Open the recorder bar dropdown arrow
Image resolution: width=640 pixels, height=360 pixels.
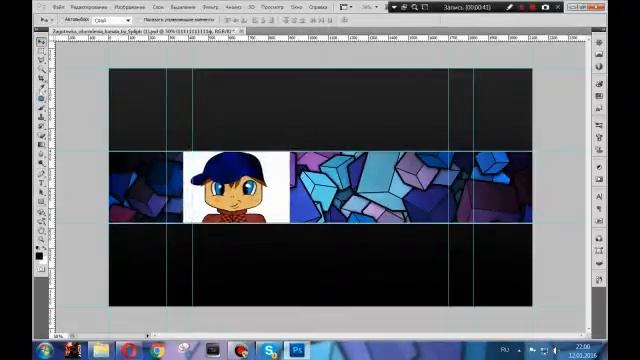pos(394,7)
